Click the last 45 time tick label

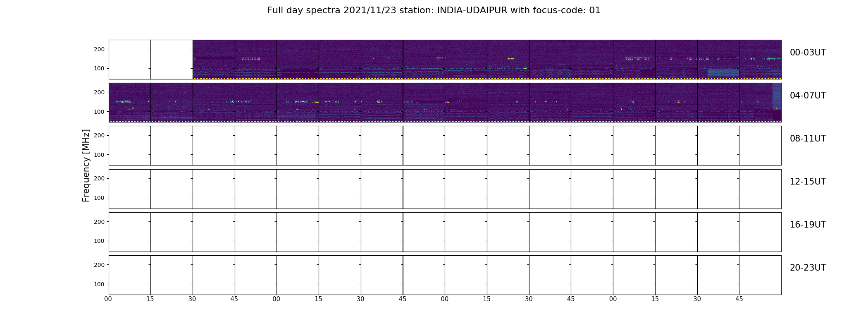point(739,299)
